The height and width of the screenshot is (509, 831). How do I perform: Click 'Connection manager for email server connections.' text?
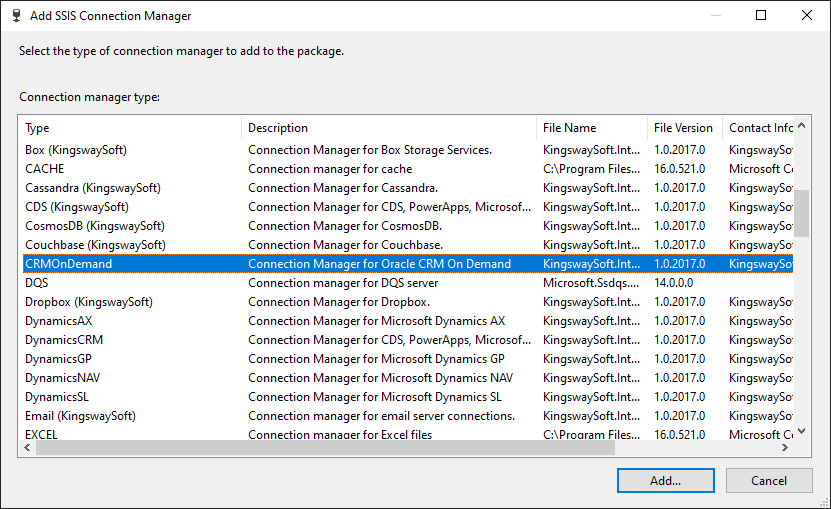click(382, 417)
